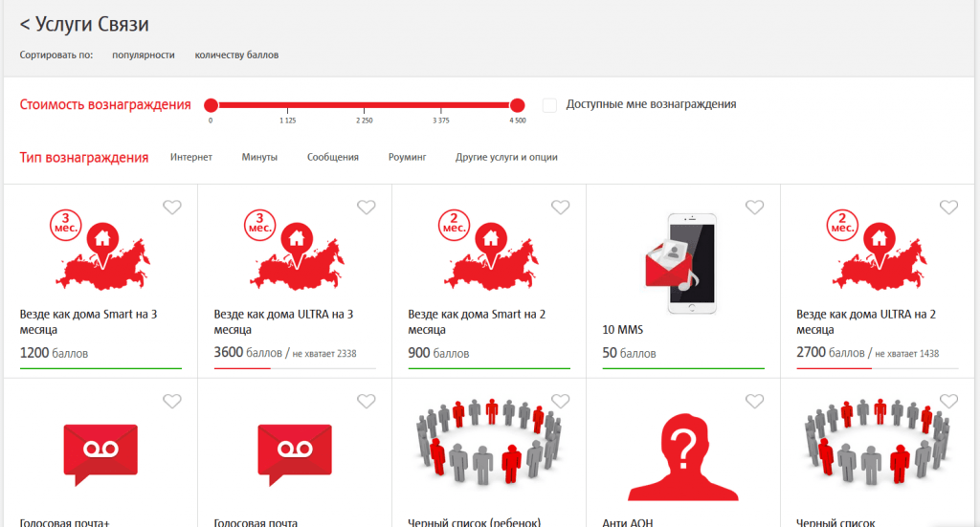Enable 'Доступные мне вознаграждения' checkbox
The height and width of the screenshot is (527, 980).
[x=550, y=105]
